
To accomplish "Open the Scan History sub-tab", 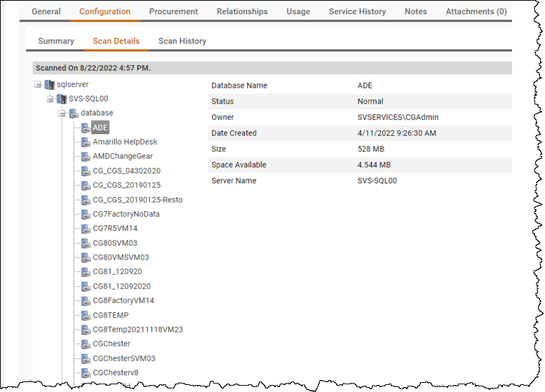I will tap(182, 41).
